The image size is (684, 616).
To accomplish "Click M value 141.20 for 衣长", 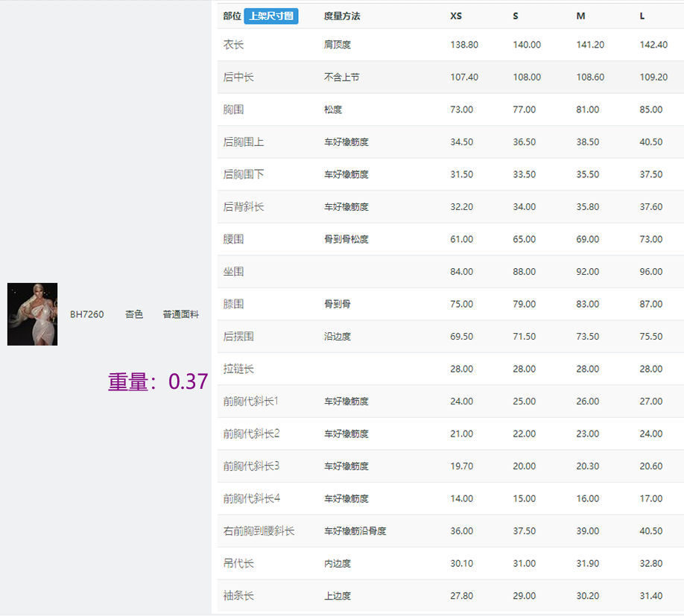I will click(x=590, y=45).
